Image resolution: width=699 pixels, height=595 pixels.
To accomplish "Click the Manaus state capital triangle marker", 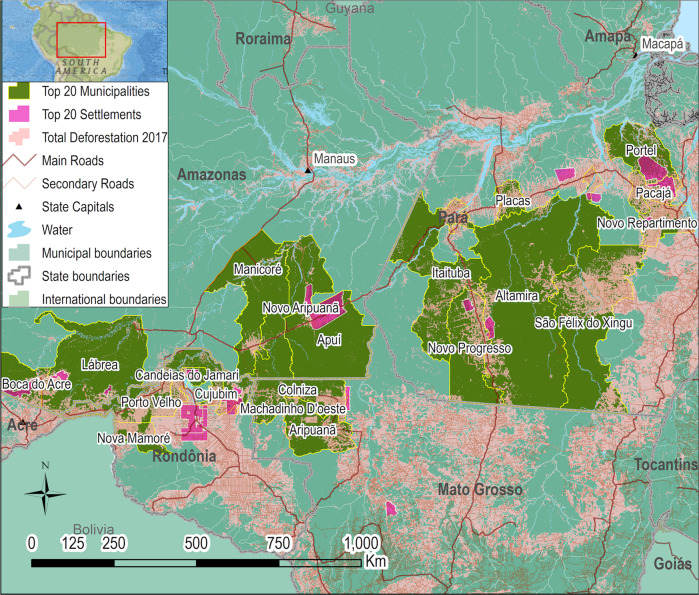I will 310,171.
